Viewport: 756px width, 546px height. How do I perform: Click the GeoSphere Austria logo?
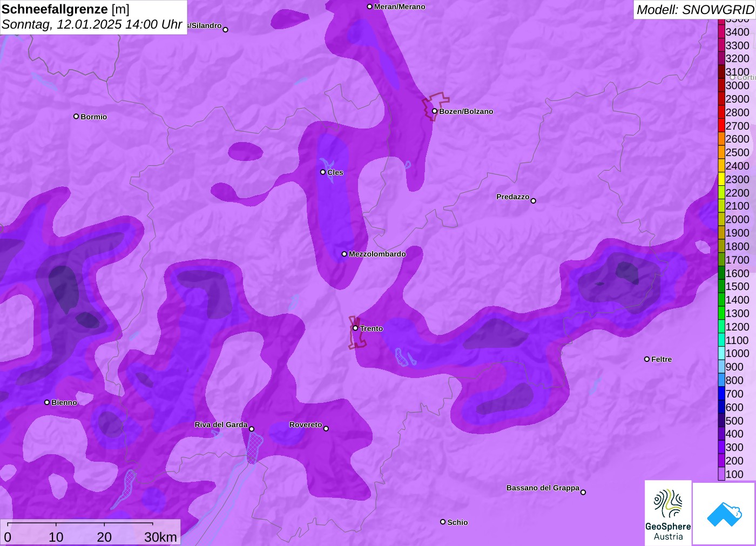point(668,513)
